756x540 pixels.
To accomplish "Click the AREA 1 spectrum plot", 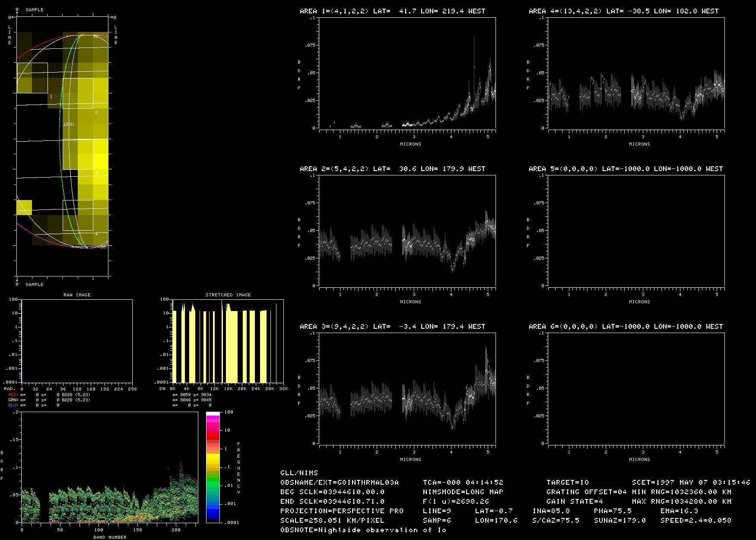I will tap(407, 73).
